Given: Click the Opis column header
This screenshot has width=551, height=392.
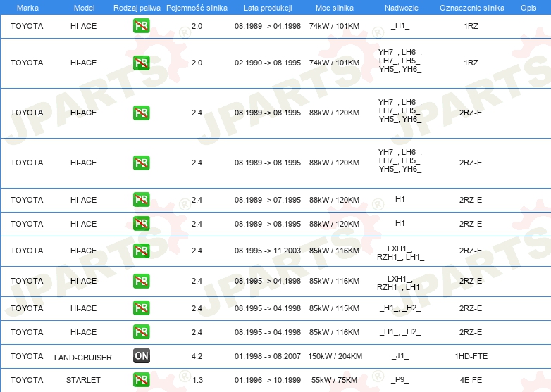Looking at the screenshot, I should tap(528, 7).
